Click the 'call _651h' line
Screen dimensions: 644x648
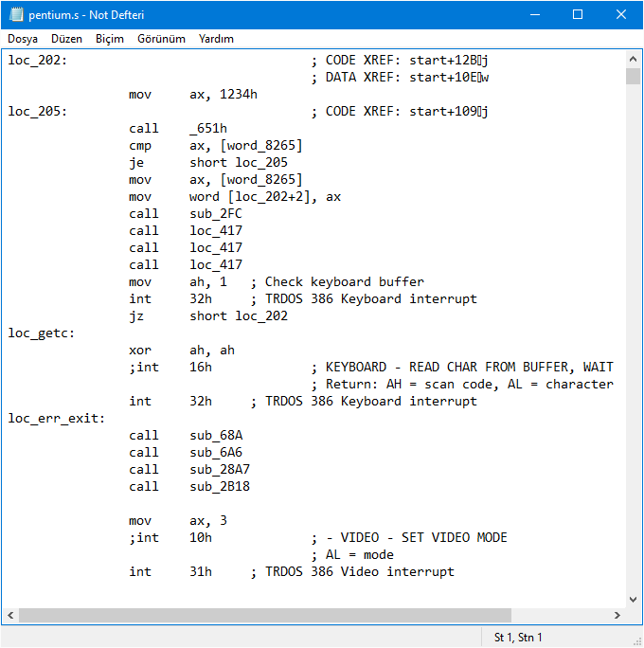pyautogui.click(x=178, y=129)
